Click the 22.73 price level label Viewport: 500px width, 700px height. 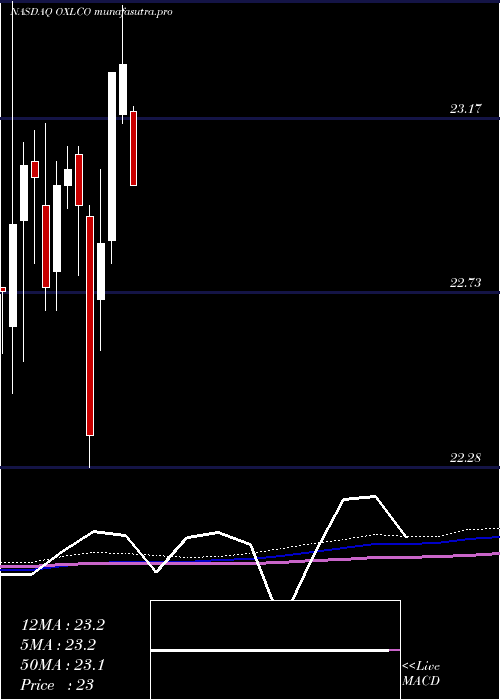[x=465, y=283]
